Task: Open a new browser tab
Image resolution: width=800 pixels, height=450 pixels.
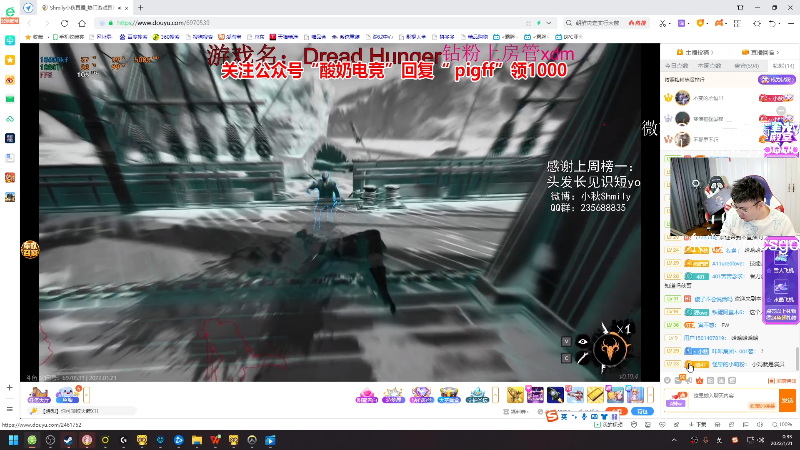Action: coord(140,8)
